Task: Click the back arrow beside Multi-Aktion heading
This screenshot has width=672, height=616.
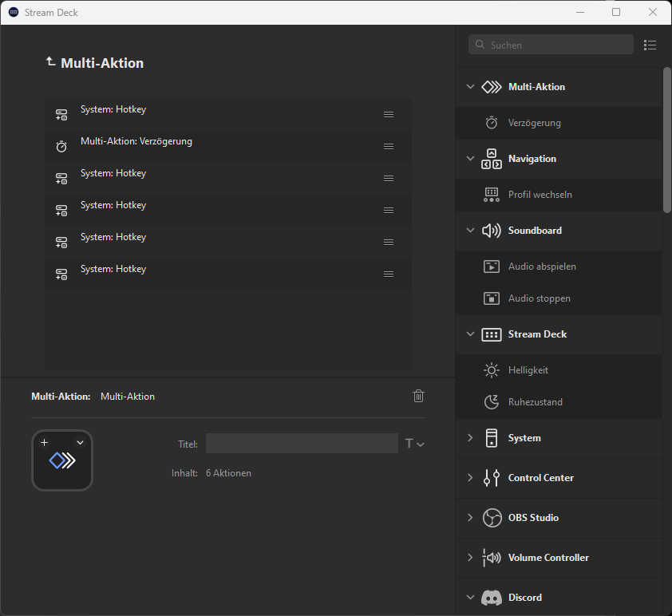Action: (x=51, y=61)
